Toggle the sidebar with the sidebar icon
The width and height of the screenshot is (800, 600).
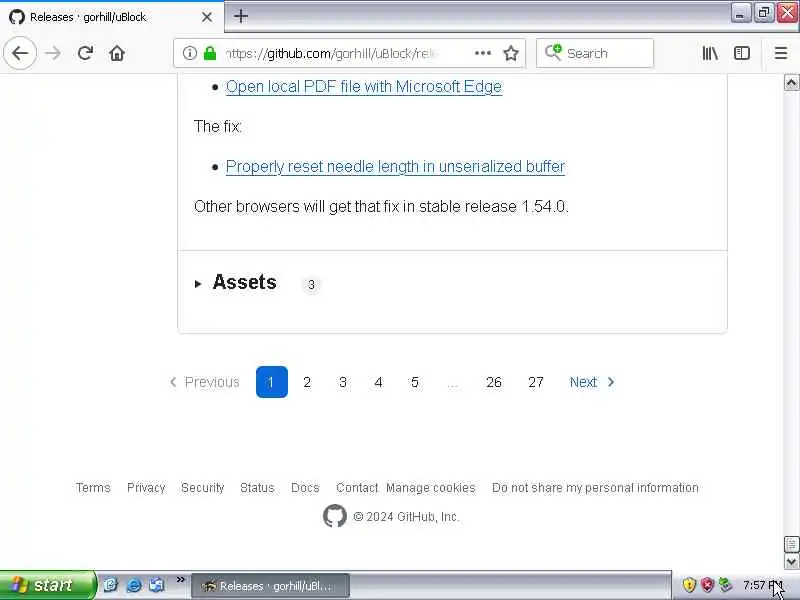(741, 53)
